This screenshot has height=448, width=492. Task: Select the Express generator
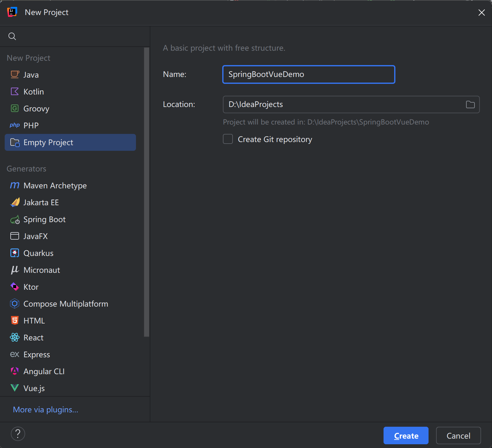70,354
